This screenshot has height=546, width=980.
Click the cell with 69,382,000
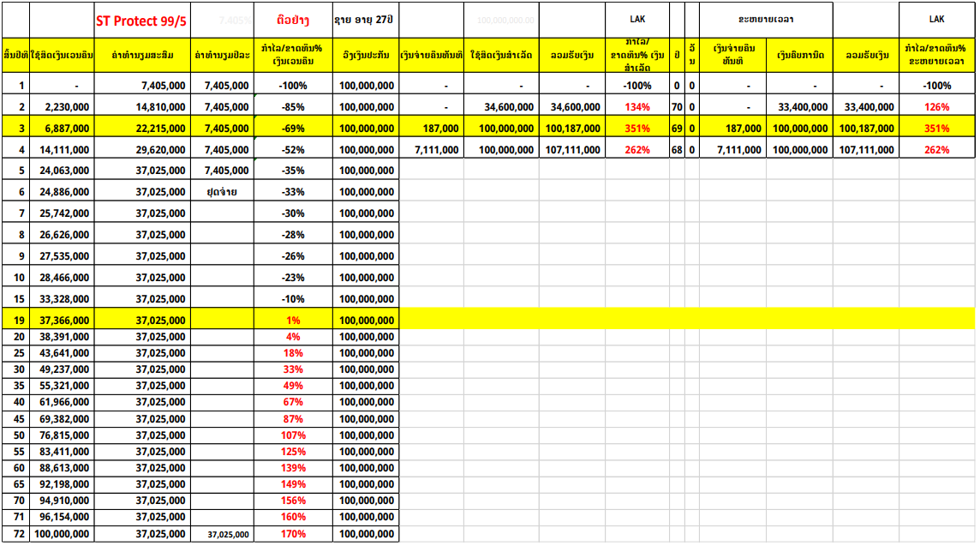tap(62, 419)
